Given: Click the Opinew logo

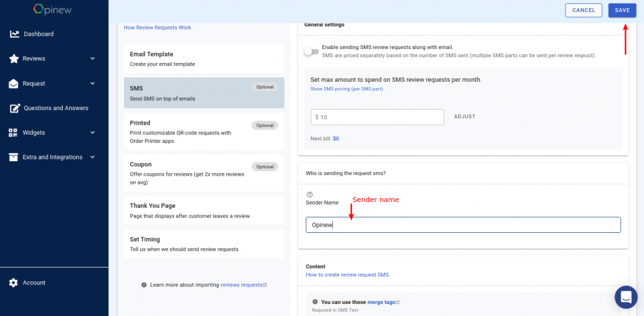Looking at the screenshot, I should tap(52, 9).
